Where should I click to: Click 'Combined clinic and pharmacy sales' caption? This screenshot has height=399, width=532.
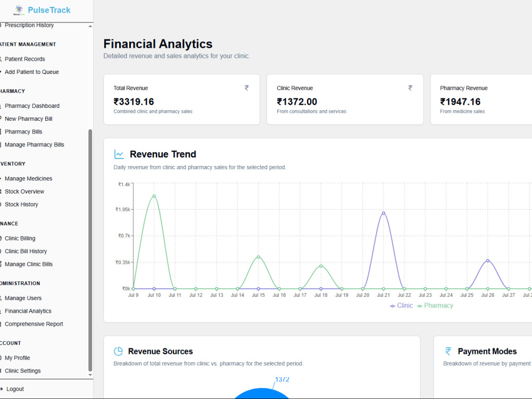tap(153, 111)
